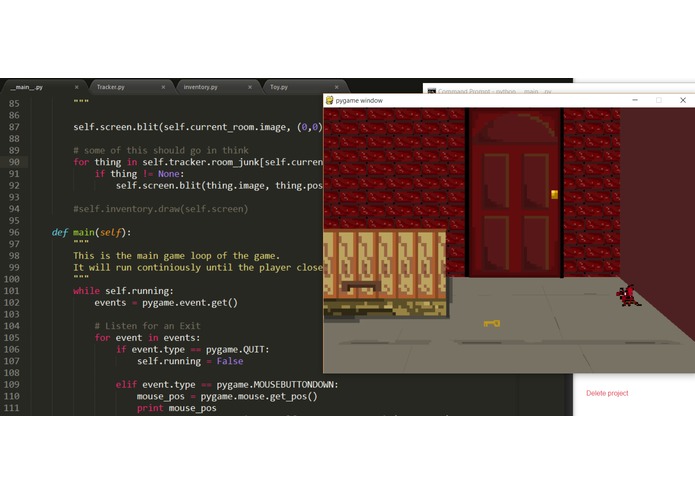Click the '# some of this should go in think' comment
695x494 pixels.
[160, 150]
